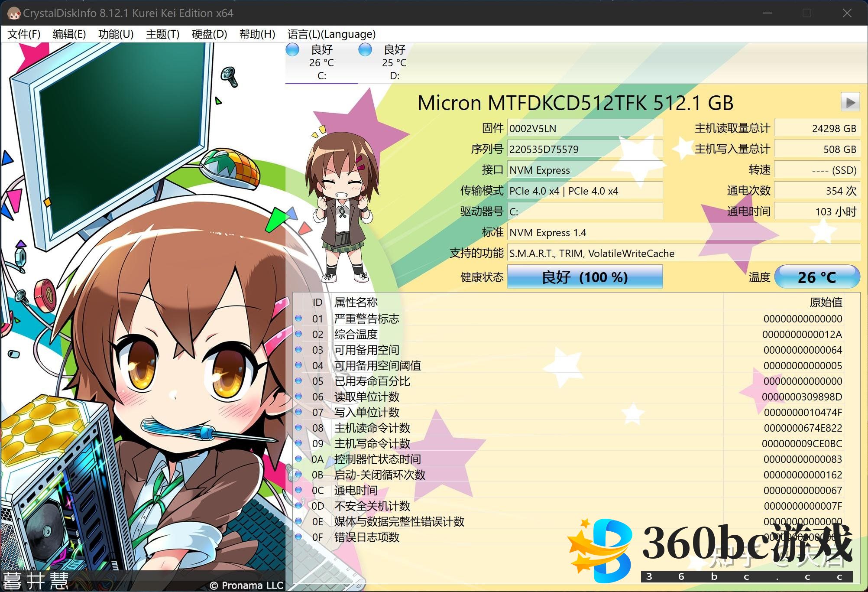Image resolution: width=868 pixels, height=592 pixels.
Task: Click the status dot for attribute 05
Action: coord(298,381)
